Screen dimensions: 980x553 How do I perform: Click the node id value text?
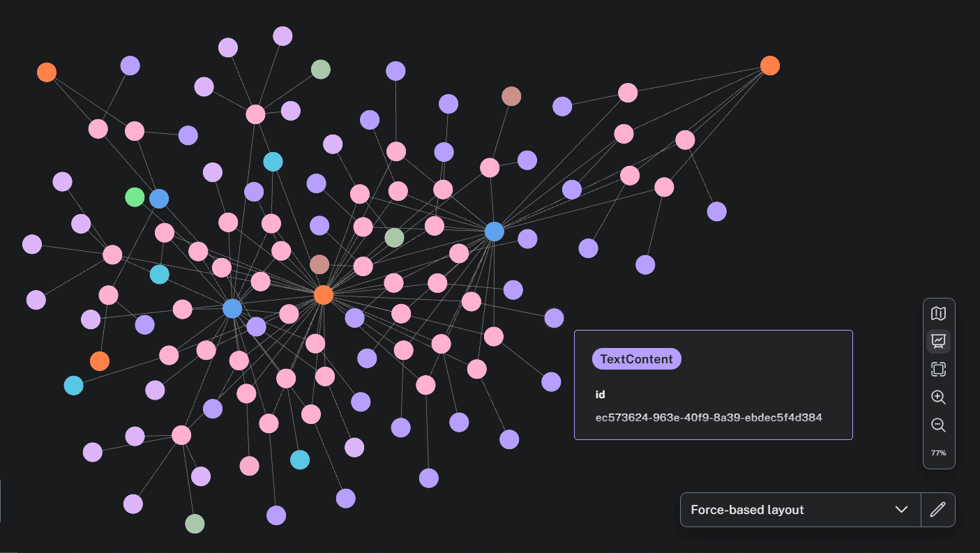(708, 418)
